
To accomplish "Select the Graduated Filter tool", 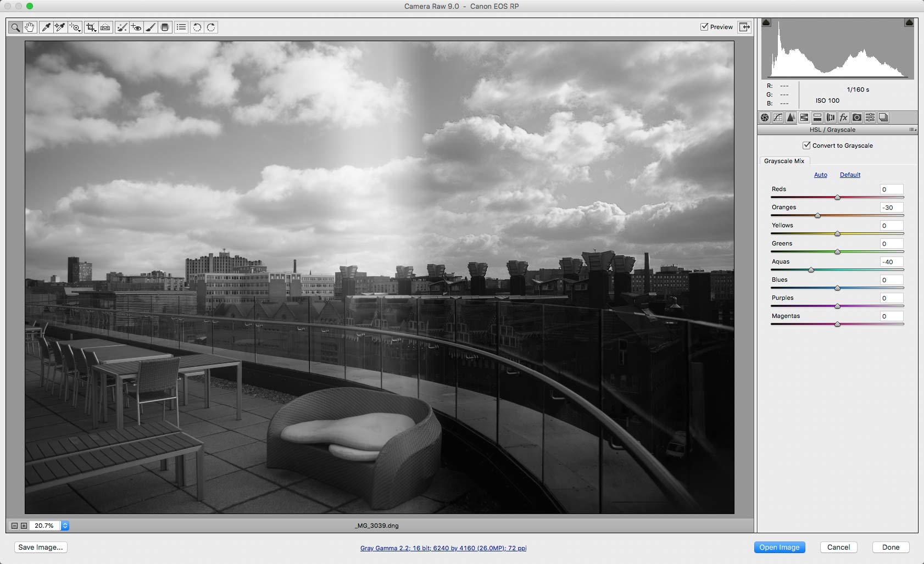I will (165, 27).
